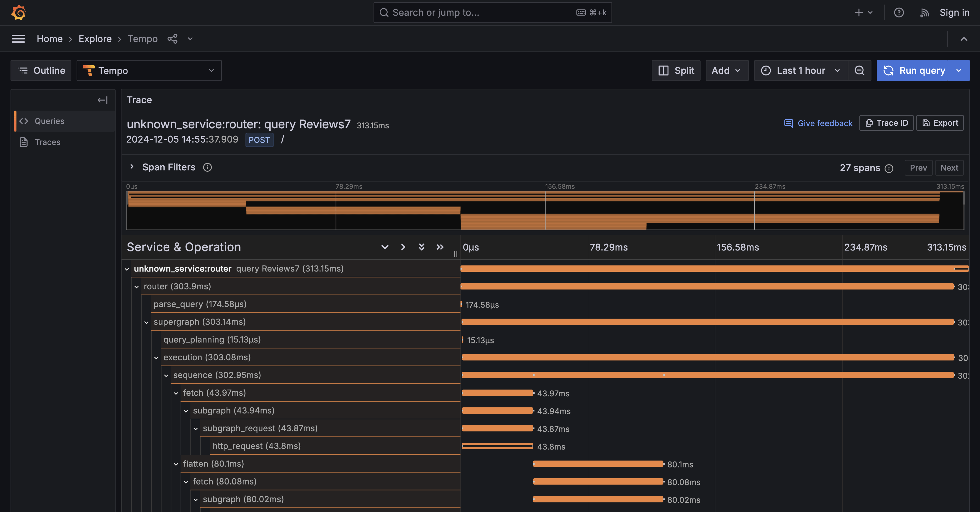Click the zoom out time range icon
Image resolution: width=980 pixels, height=512 pixels.
(x=859, y=70)
